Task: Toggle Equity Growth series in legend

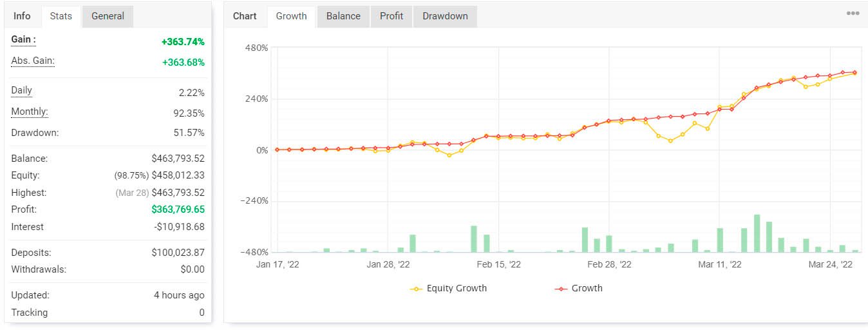Action: click(x=457, y=288)
